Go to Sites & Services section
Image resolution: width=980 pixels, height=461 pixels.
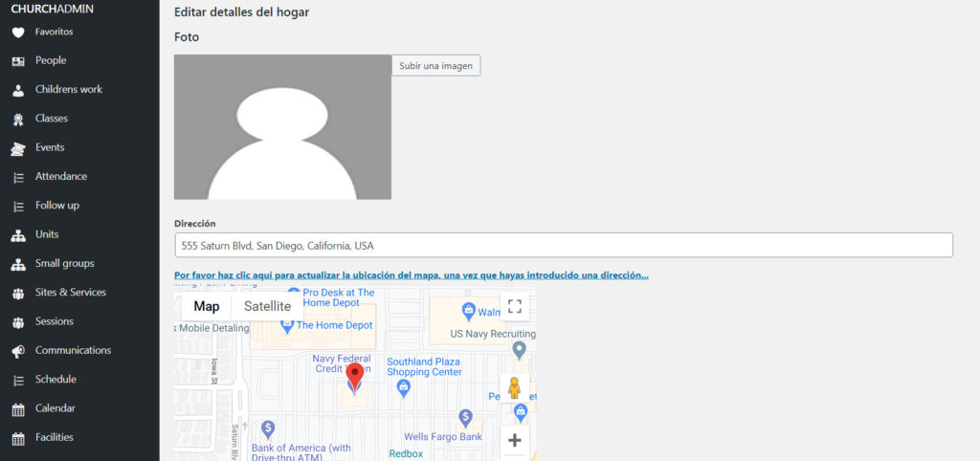pos(70,293)
